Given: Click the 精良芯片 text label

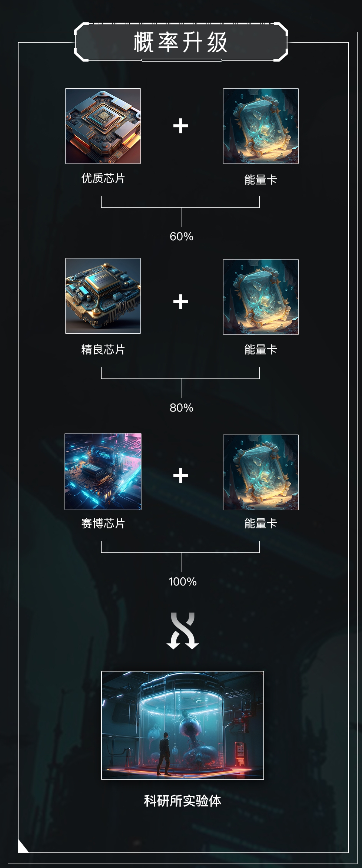Looking at the screenshot, I should coord(103,350).
